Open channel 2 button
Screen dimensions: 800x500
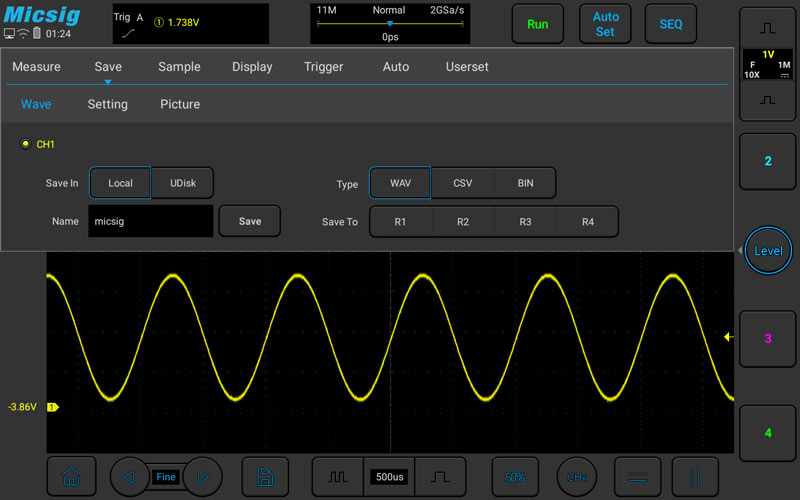pyautogui.click(x=767, y=161)
